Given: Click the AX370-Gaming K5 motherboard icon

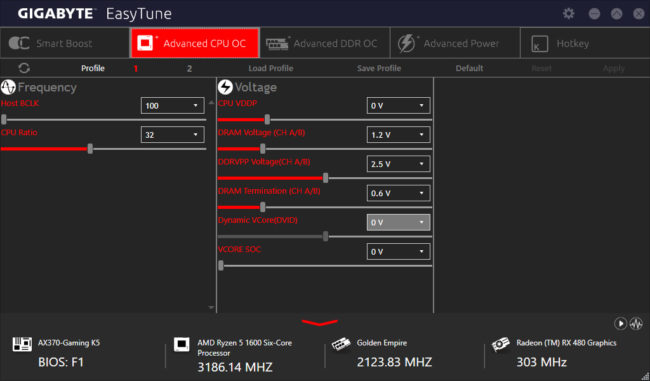Looking at the screenshot, I should point(22,344).
